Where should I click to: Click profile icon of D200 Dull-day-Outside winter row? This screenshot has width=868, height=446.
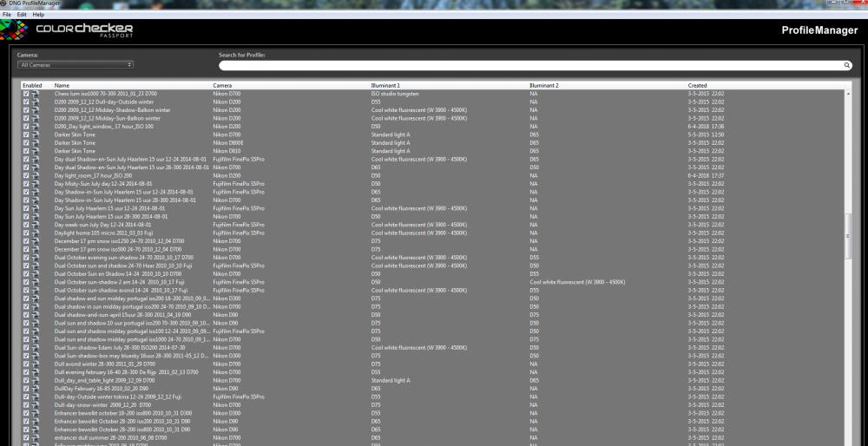point(36,102)
